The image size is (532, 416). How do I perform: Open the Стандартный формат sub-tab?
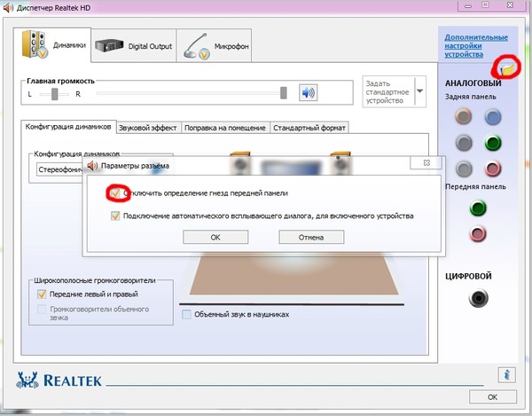[x=309, y=128]
